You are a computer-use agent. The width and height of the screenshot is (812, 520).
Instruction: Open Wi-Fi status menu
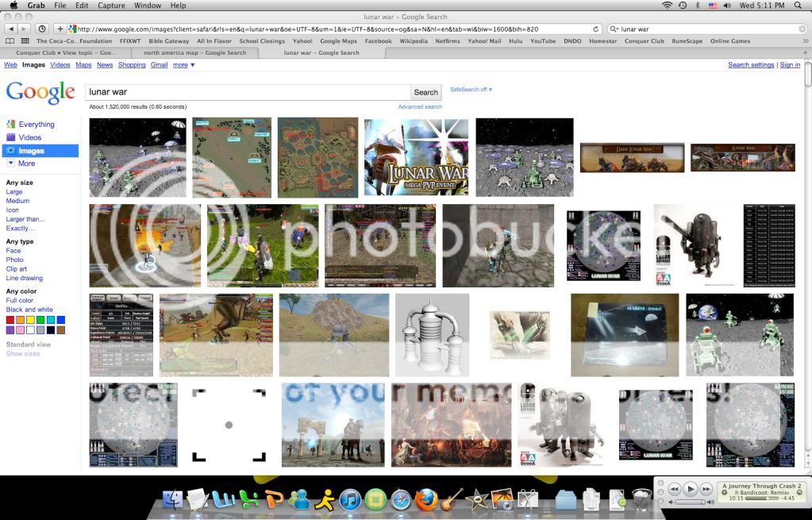click(x=667, y=6)
